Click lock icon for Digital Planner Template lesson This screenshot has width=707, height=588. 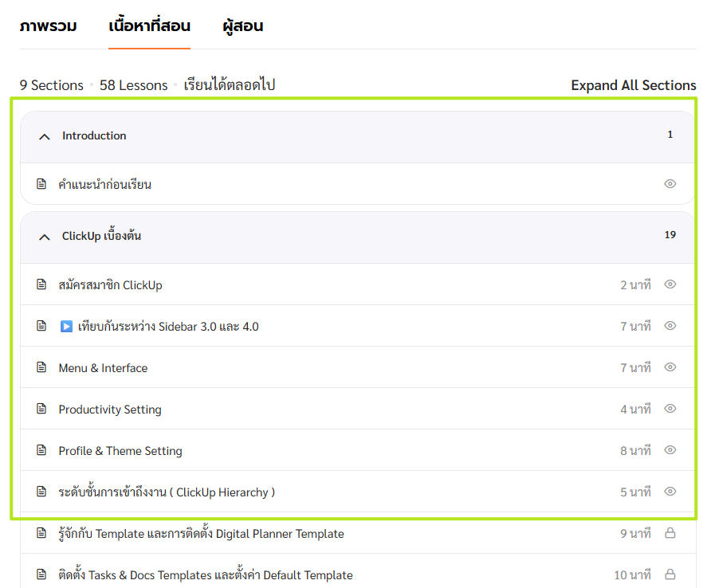pyautogui.click(x=670, y=533)
